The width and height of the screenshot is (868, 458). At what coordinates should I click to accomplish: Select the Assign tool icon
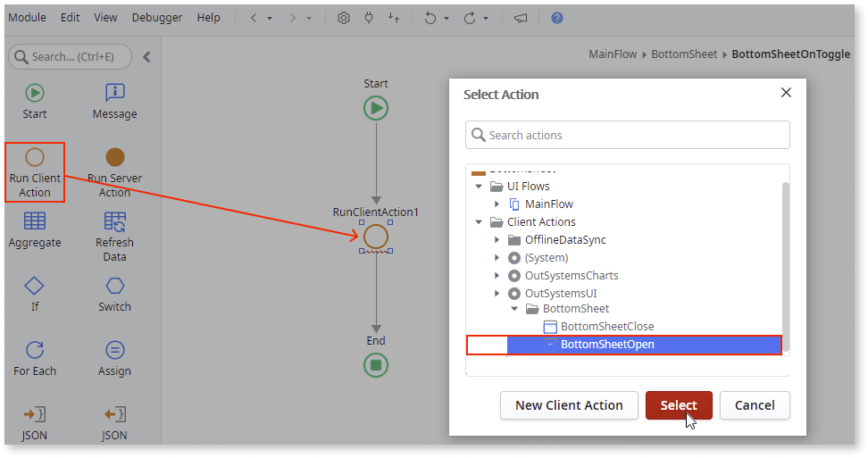click(x=114, y=350)
